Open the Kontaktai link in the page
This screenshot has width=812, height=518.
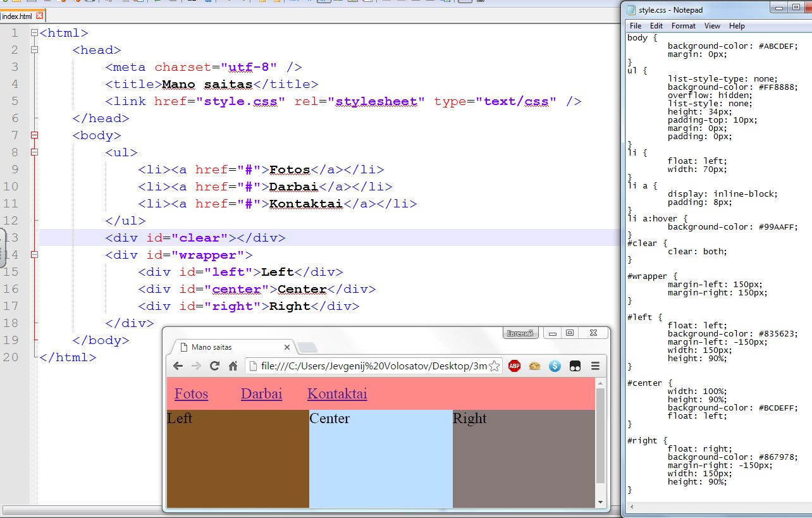pos(337,393)
